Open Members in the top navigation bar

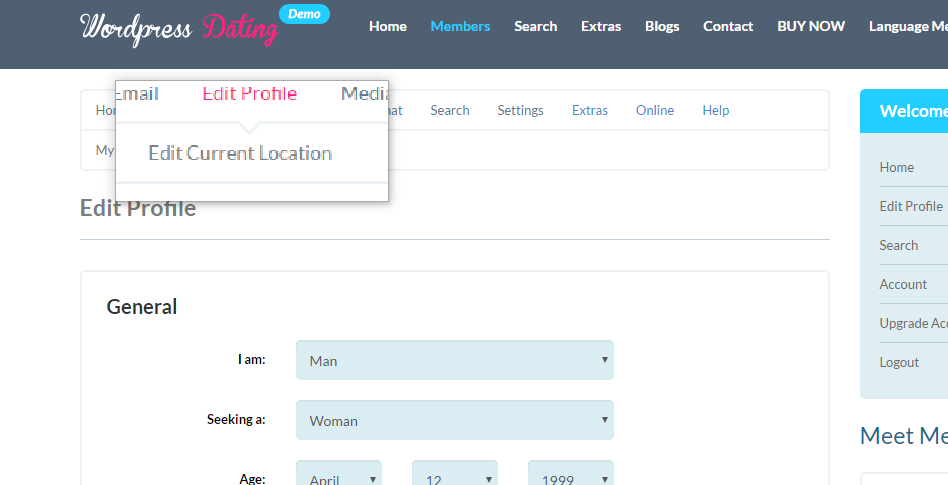(x=460, y=26)
